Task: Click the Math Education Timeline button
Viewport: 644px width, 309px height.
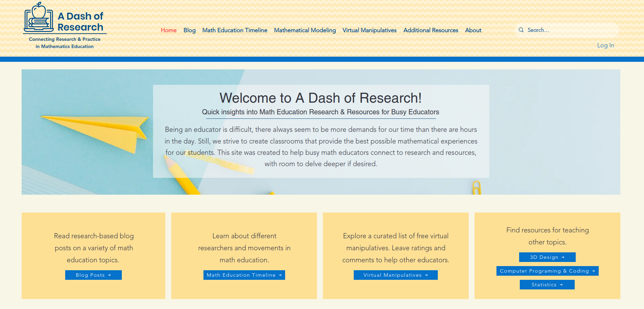Action: 244,275
